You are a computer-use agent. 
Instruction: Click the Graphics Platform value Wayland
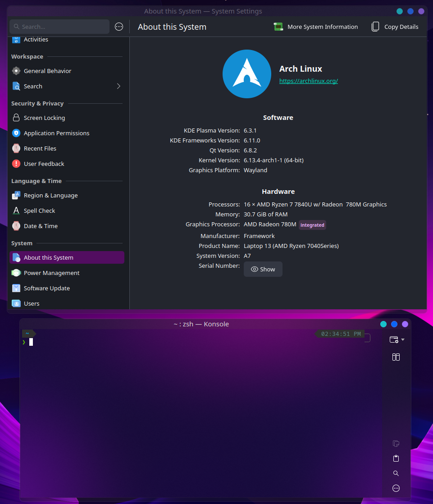coord(255,170)
